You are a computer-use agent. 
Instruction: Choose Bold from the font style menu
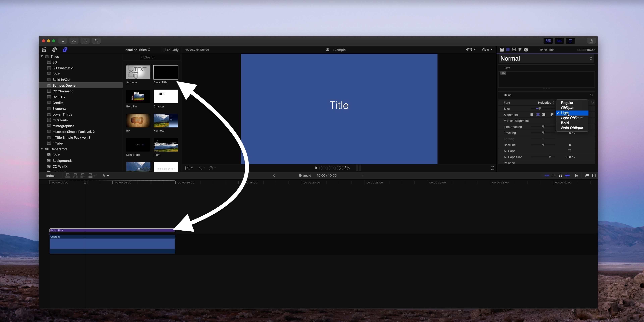coord(565,123)
